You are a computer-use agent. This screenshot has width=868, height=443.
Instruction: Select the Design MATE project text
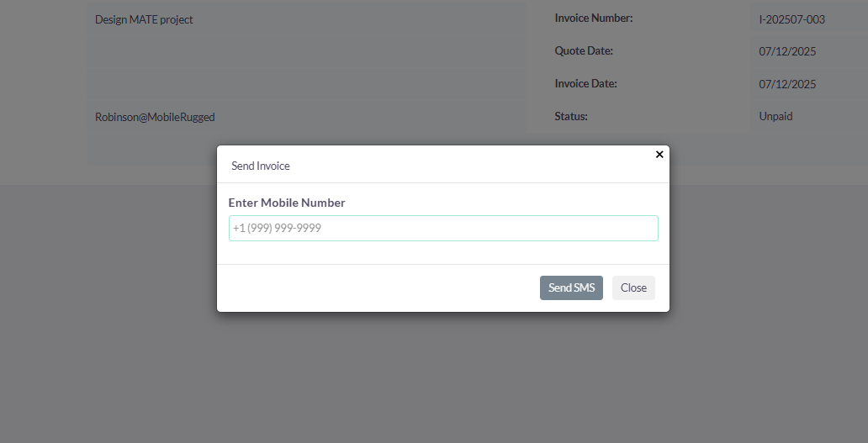pyautogui.click(x=144, y=19)
